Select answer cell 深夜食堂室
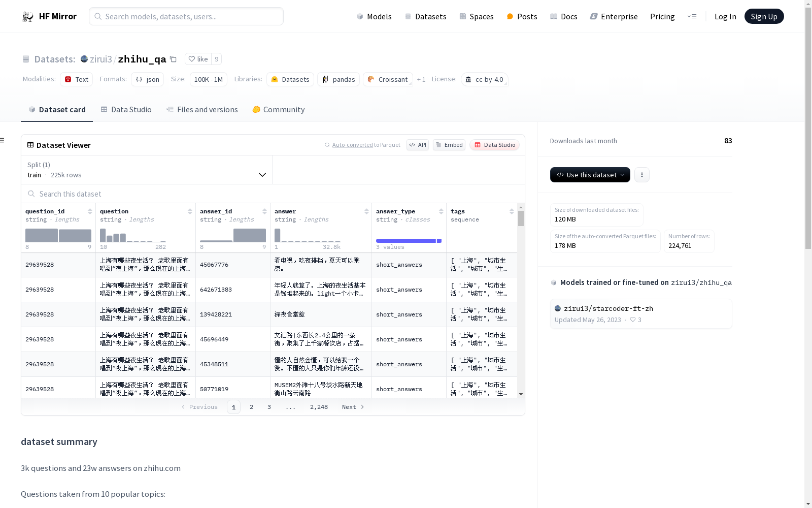 tap(321, 314)
